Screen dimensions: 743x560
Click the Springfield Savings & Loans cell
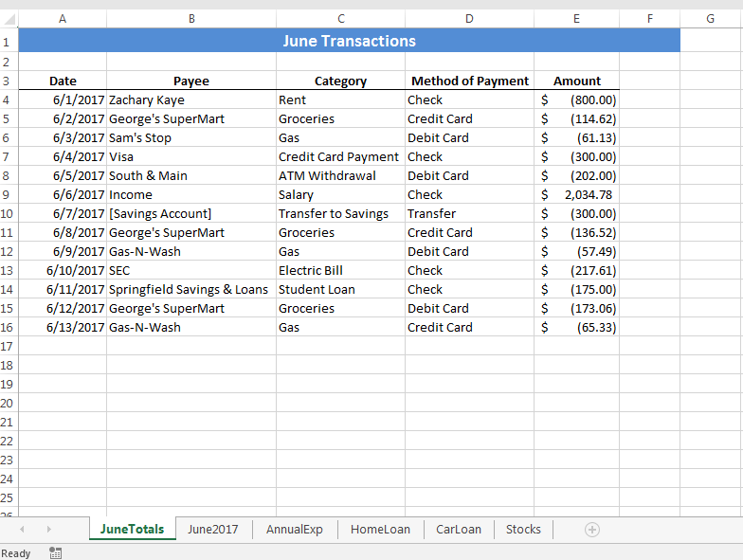click(189, 289)
